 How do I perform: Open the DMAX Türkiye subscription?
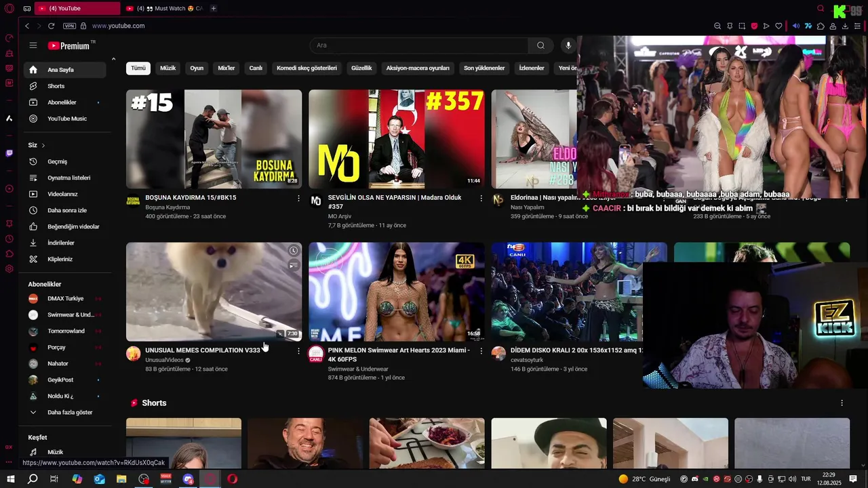[x=65, y=298]
